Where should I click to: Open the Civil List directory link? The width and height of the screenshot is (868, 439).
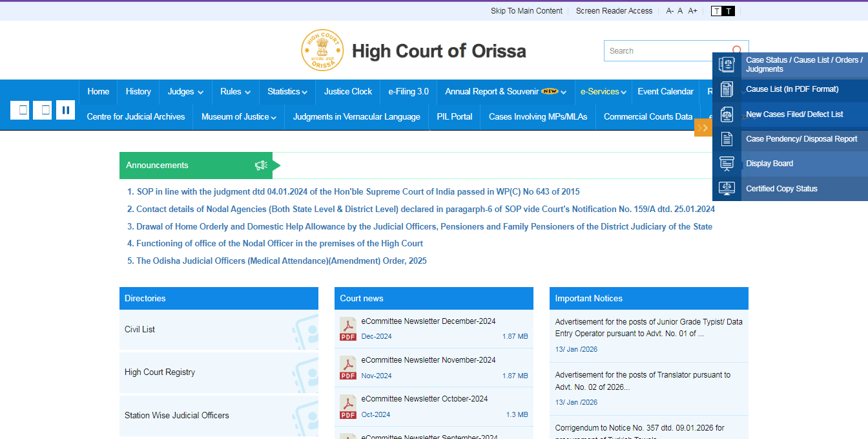click(139, 329)
